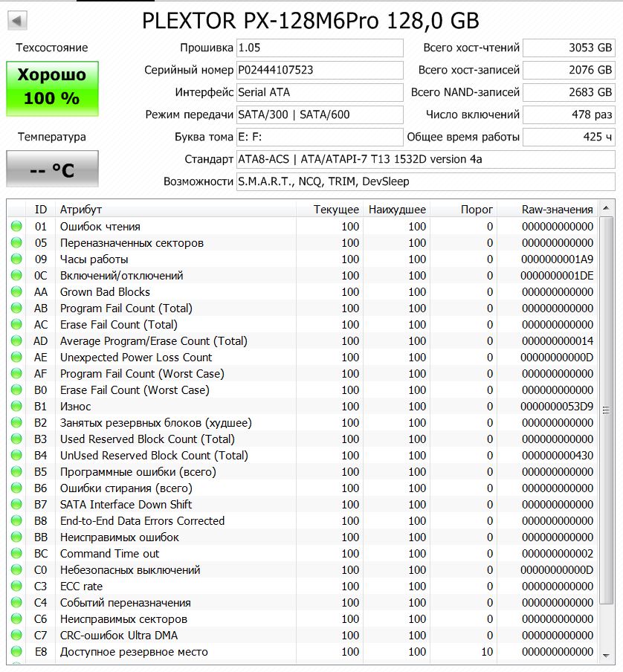The height and width of the screenshot is (672, 623).
Task: Select the green dot for Program Fail Count (Worst Case)
Action: pos(16,373)
